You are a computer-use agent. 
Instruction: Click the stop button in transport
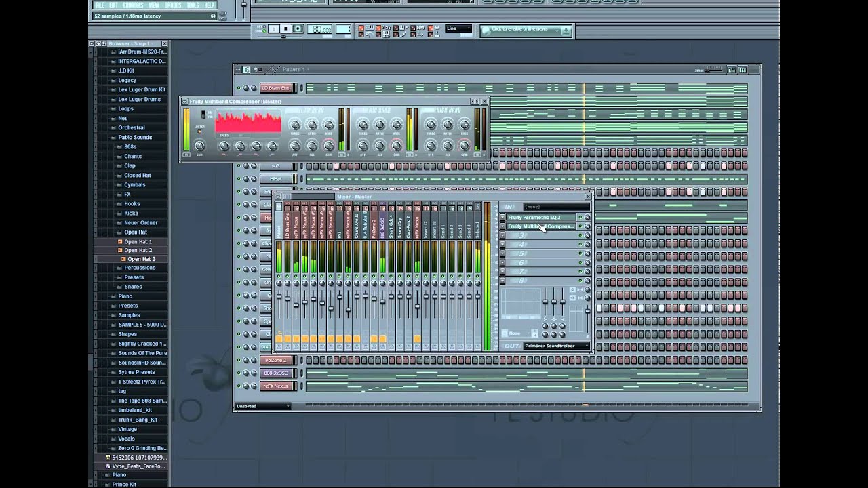(x=285, y=29)
